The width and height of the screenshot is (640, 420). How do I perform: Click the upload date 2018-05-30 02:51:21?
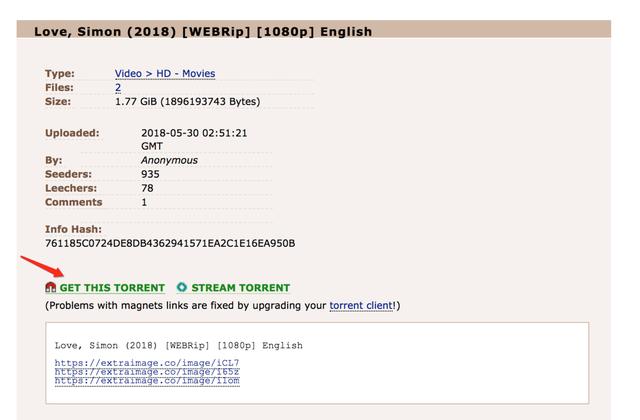point(194,133)
